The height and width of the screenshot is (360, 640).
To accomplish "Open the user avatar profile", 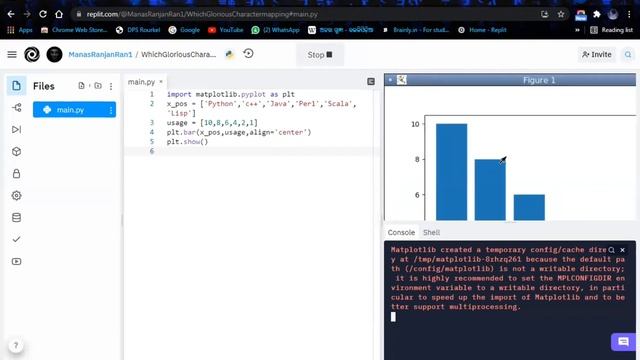I will pyautogui.click(x=54, y=54).
